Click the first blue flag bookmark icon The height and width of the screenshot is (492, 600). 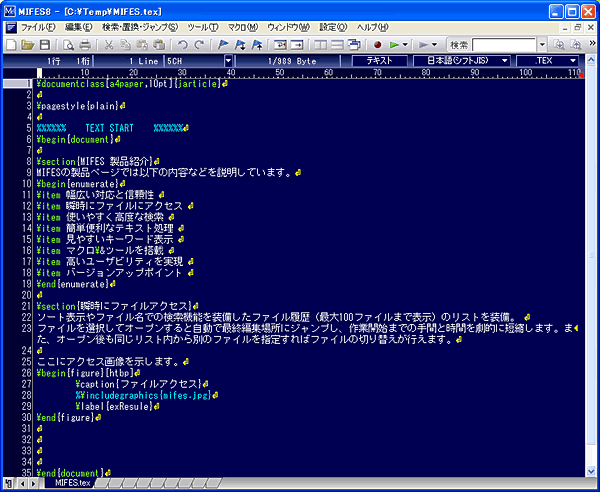point(223,45)
